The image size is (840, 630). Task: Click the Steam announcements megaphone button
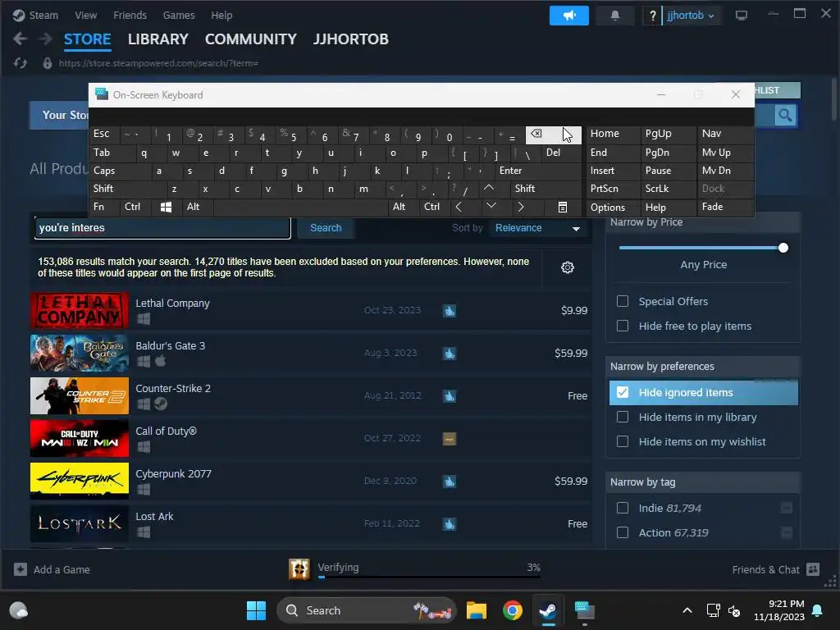pos(569,16)
